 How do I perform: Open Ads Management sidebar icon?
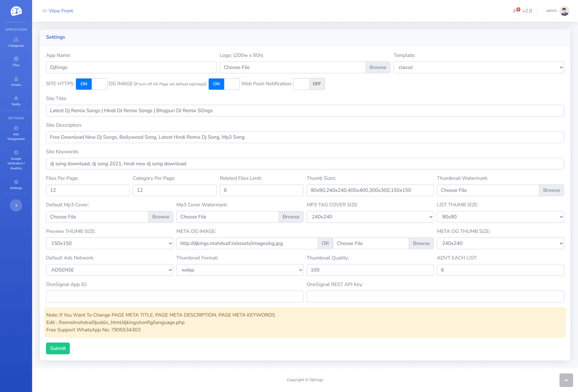pyautogui.click(x=16, y=129)
